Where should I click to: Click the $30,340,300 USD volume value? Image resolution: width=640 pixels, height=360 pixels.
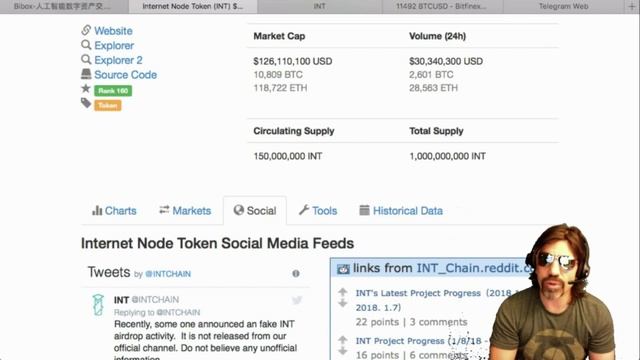coord(446,61)
